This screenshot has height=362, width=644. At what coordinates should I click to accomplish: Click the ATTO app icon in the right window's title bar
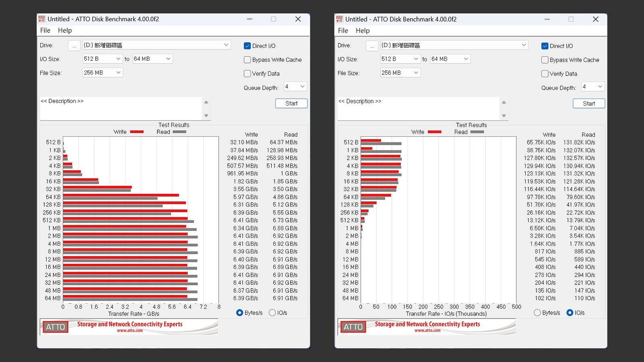click(x=339, y=19)
